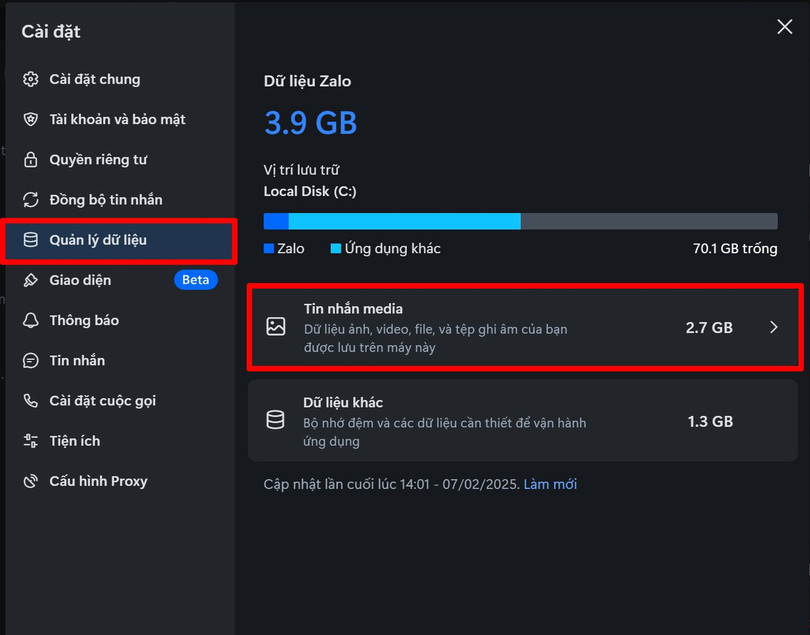Click the Cấu hình Proxy icon
Image resolution: width=810 pixels, height=635 pixels.
31,481
